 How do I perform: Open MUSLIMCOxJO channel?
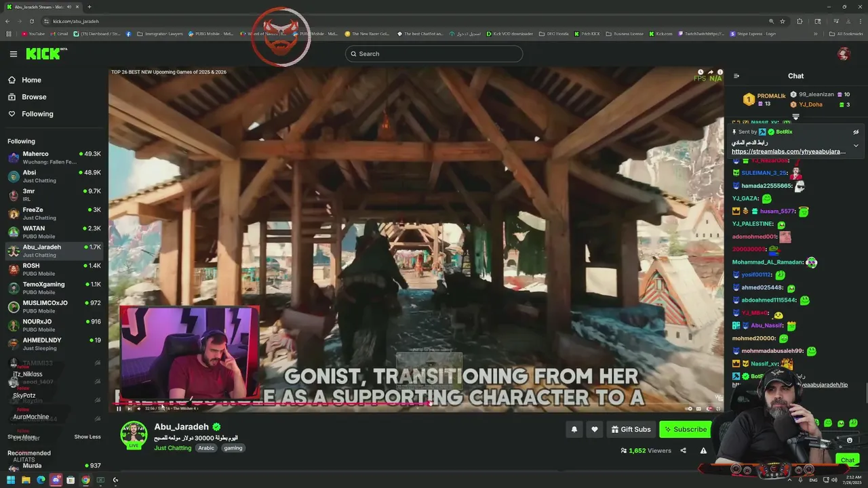point(54,307)
